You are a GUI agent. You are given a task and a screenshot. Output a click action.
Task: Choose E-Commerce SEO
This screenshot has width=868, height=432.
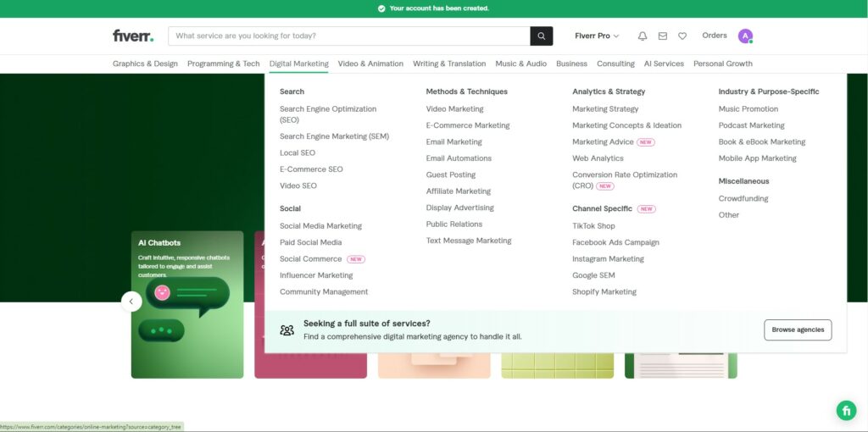[311, 169]
